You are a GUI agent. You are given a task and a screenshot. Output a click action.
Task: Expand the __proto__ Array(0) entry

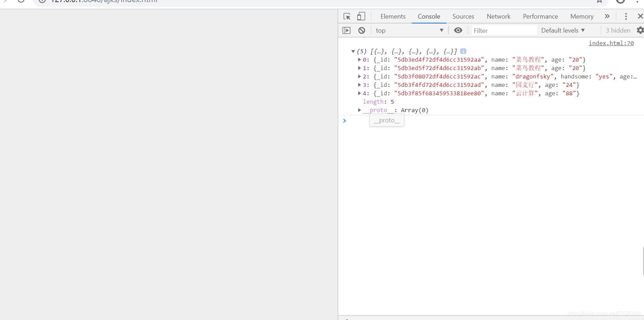coord(359,110)
